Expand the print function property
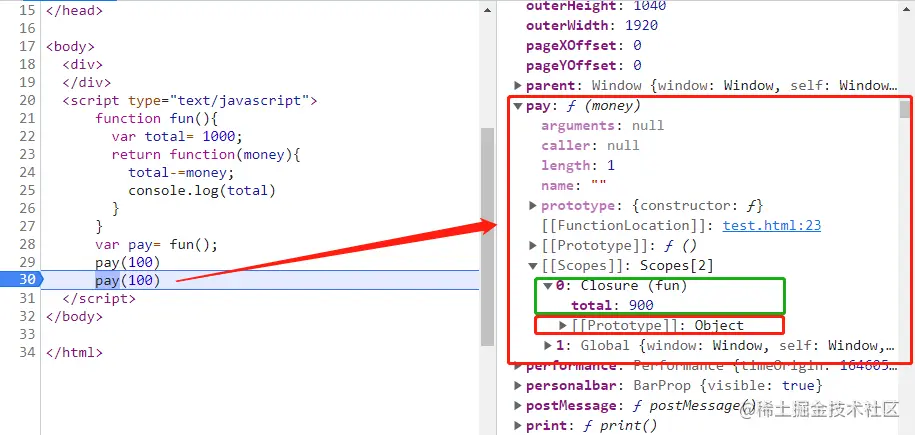915x435 pixels. pos(518,426)
